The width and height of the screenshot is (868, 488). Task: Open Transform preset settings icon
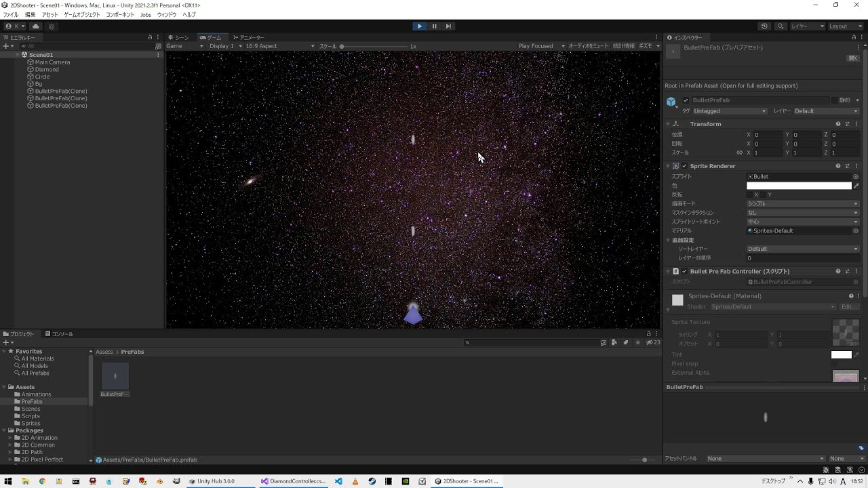coord(847,124)
